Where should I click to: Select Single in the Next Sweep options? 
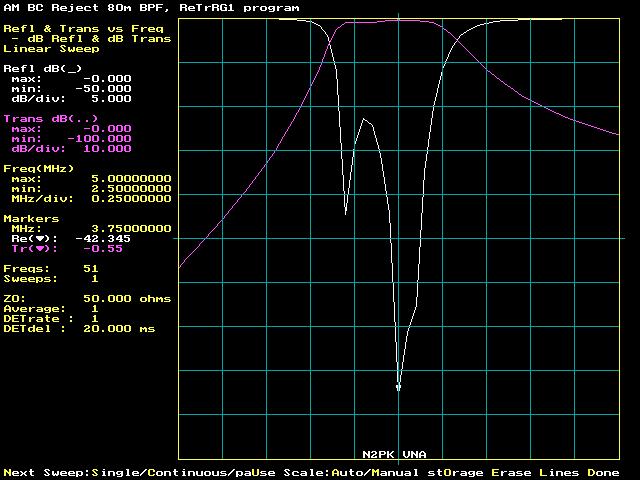coord(115,472)
